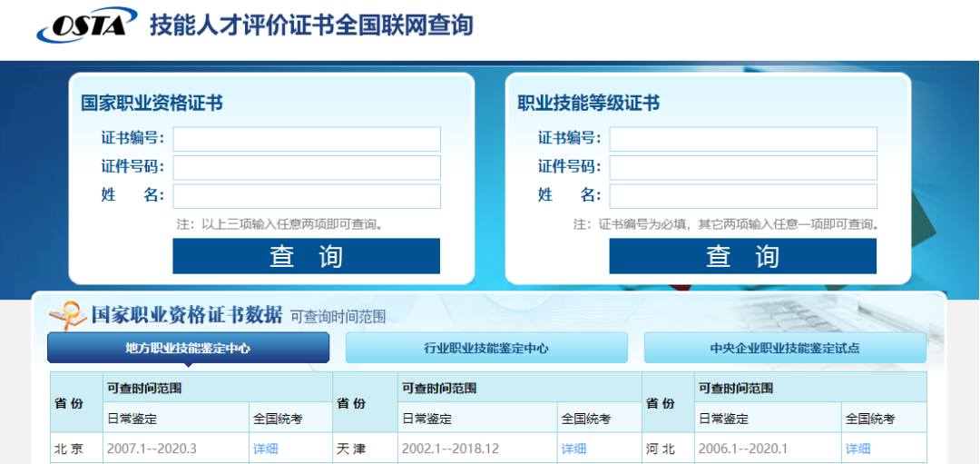980x464 pixels.
Task: Click the OSTA logo
Action: pyautogui.click(x=86, y=25)
